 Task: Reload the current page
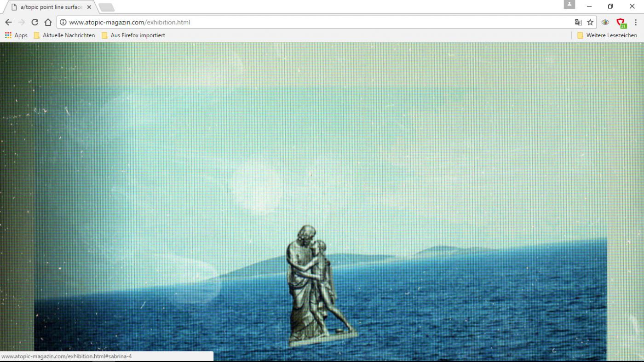(34, 22)
